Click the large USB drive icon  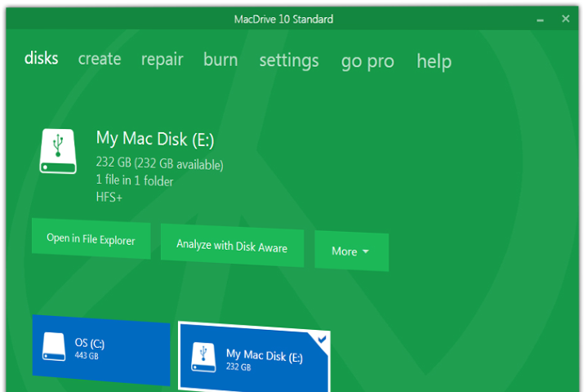58,151
